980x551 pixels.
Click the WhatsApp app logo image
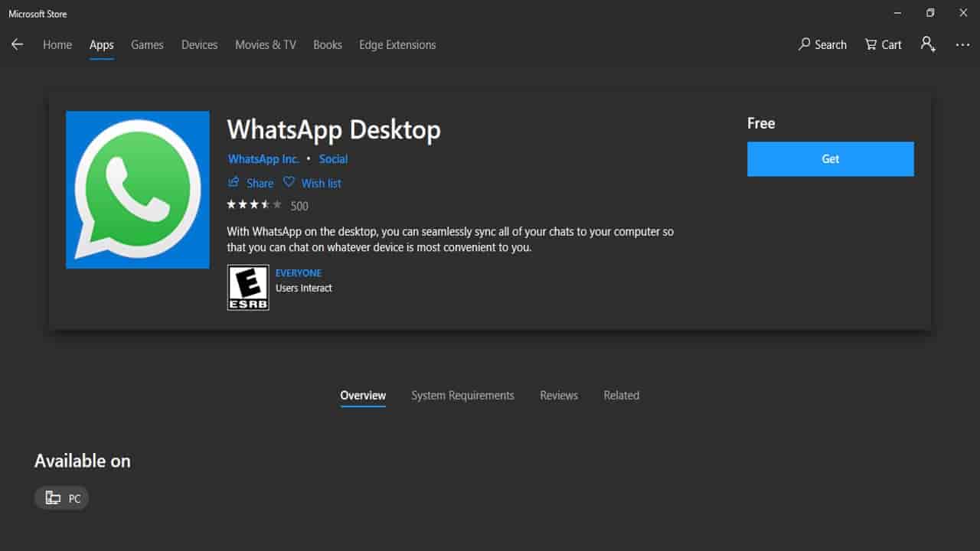[x=138, y=190]
